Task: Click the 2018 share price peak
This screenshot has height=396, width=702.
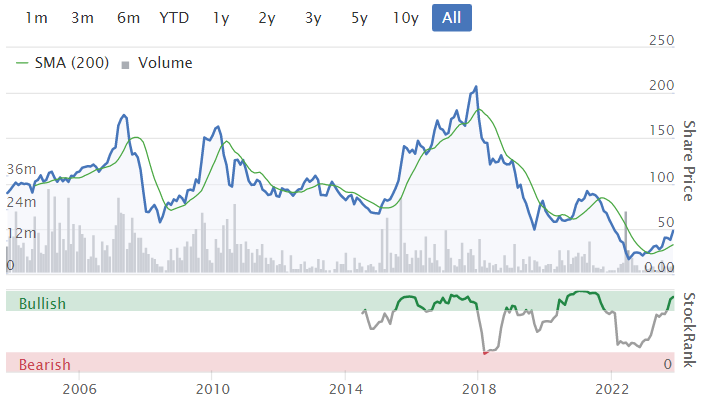Action: (476, 87)
